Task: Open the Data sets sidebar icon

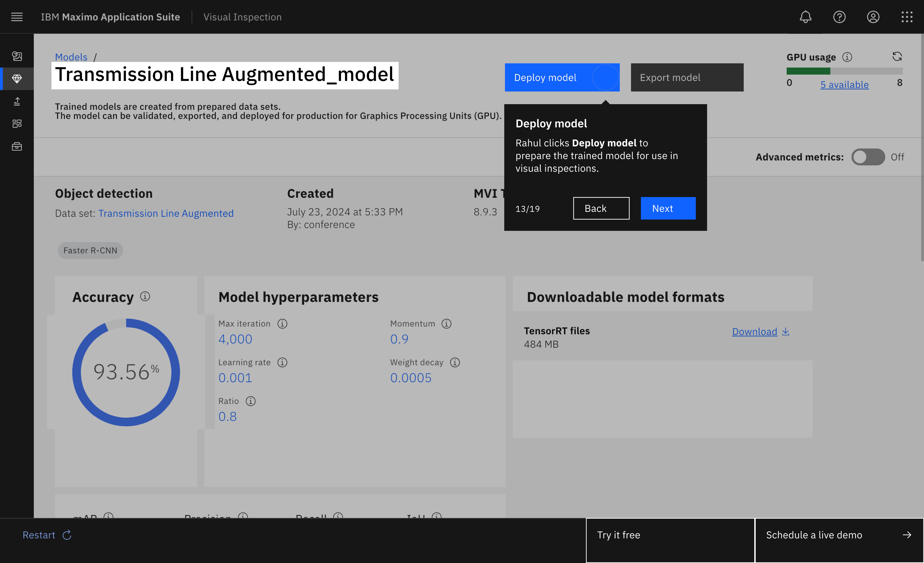Action: pyautogui.click(x=17, y=56)
